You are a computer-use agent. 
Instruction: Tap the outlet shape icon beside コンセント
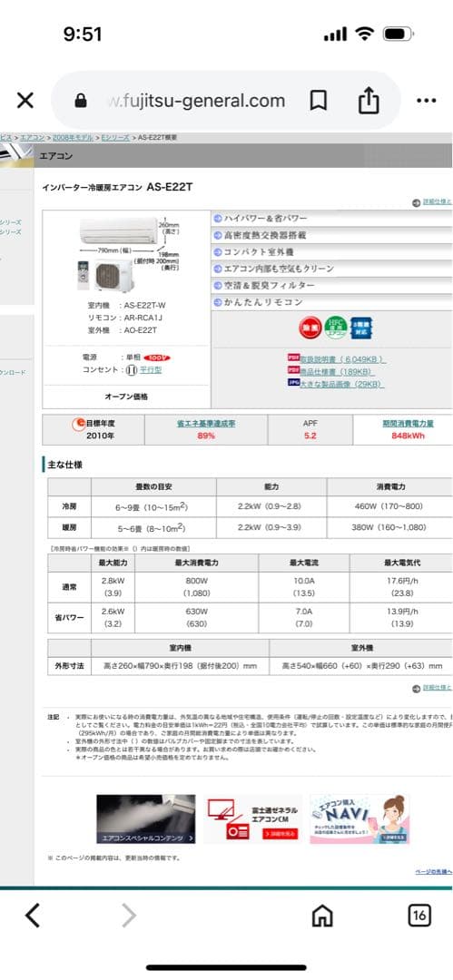pyautogui.click(x=131, y=370)
